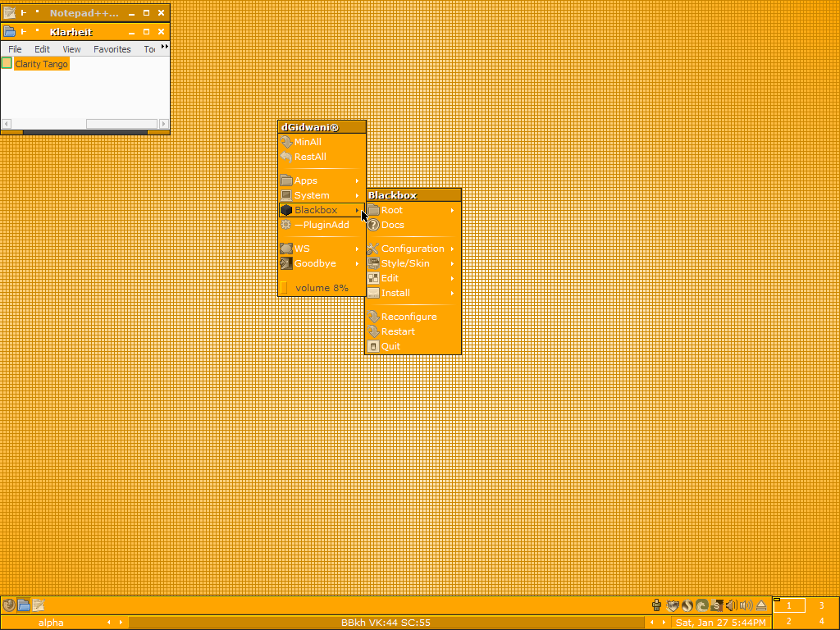
Task: Click RestAll to restore all windows
Action: 322,157
